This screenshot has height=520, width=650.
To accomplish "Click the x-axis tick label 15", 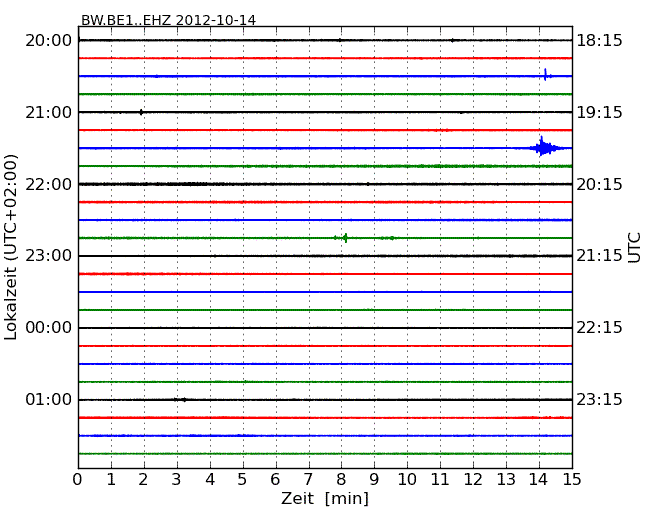I will [x=572, y=480].
